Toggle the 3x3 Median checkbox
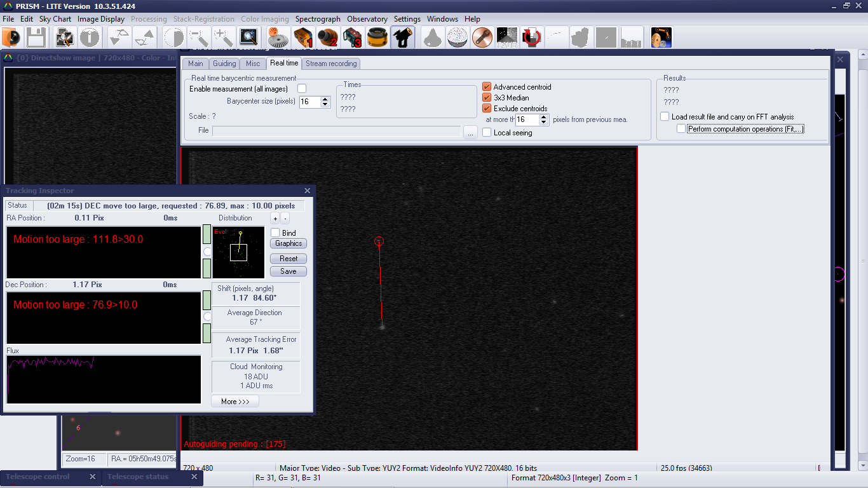868x488 pixels. coord(487,97)
